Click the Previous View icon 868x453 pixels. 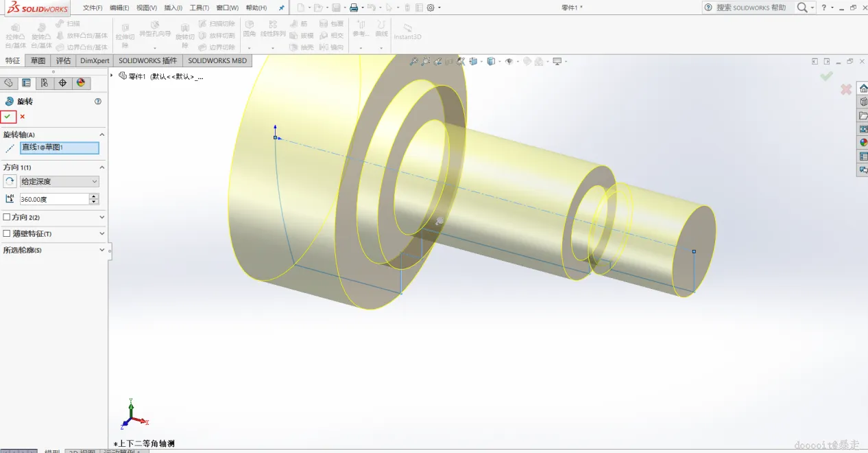pos(437,61)
